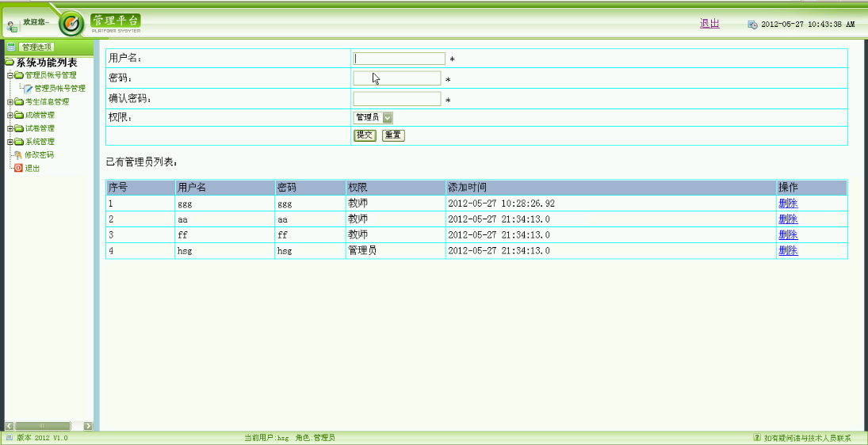Delete the ggg user row

[x=788, y=203]
